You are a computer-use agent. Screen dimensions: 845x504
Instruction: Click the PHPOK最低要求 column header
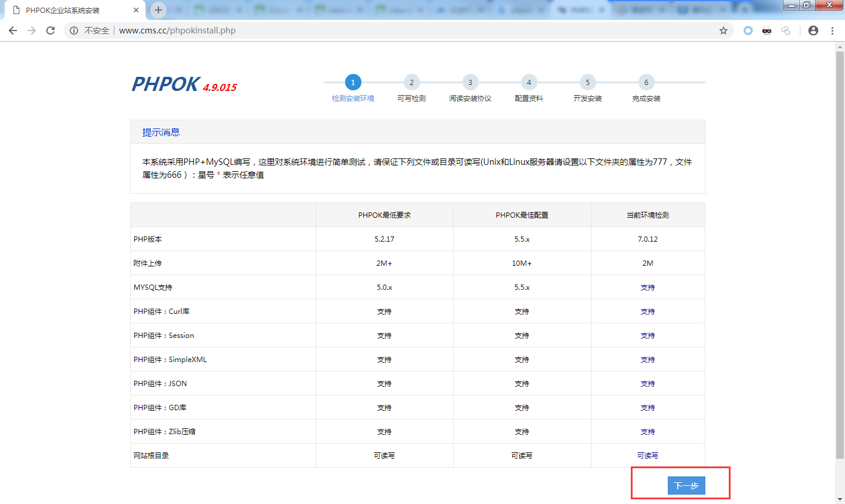click(384, 215)
